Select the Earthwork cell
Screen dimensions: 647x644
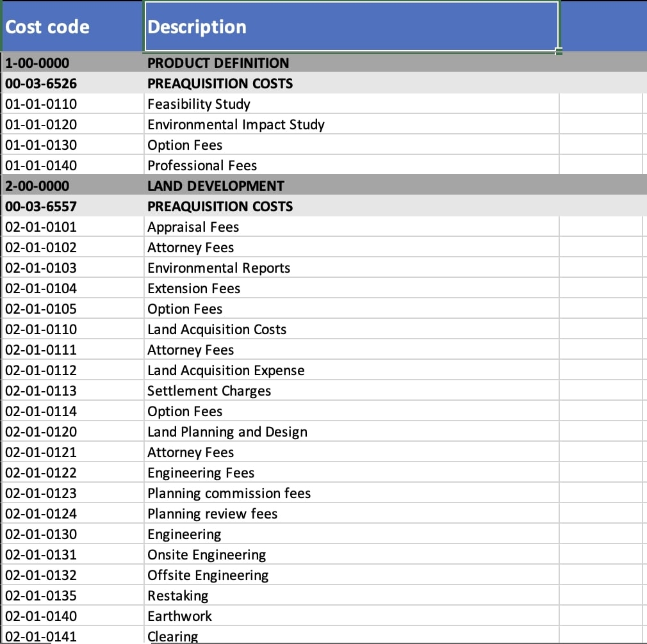[351, 616]
